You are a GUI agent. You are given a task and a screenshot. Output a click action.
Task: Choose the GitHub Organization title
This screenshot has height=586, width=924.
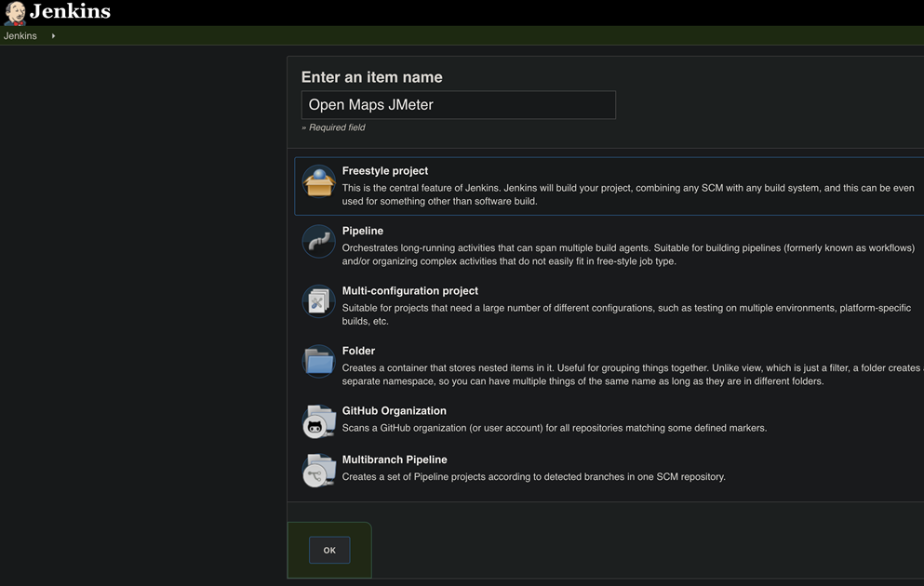tap(395, 411)
